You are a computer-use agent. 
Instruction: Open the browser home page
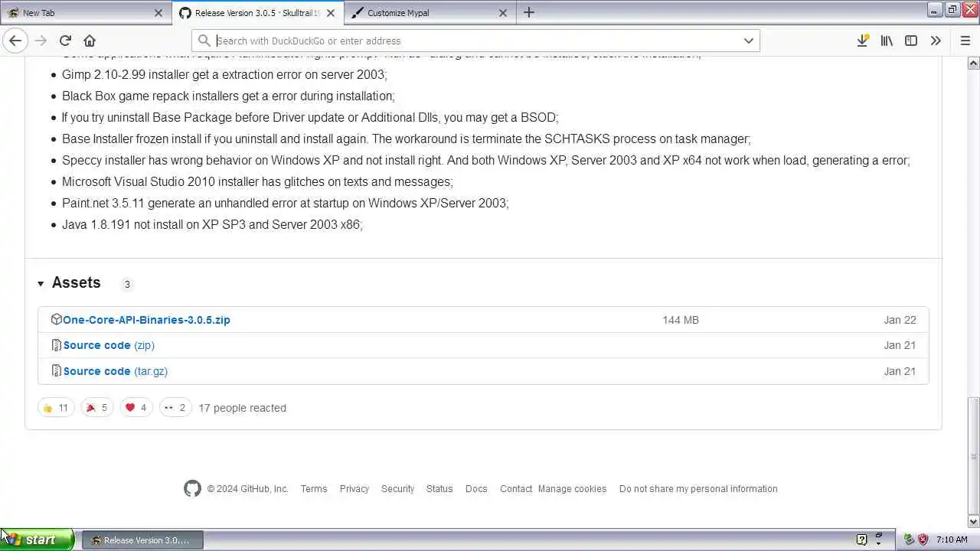click(90, 41)
